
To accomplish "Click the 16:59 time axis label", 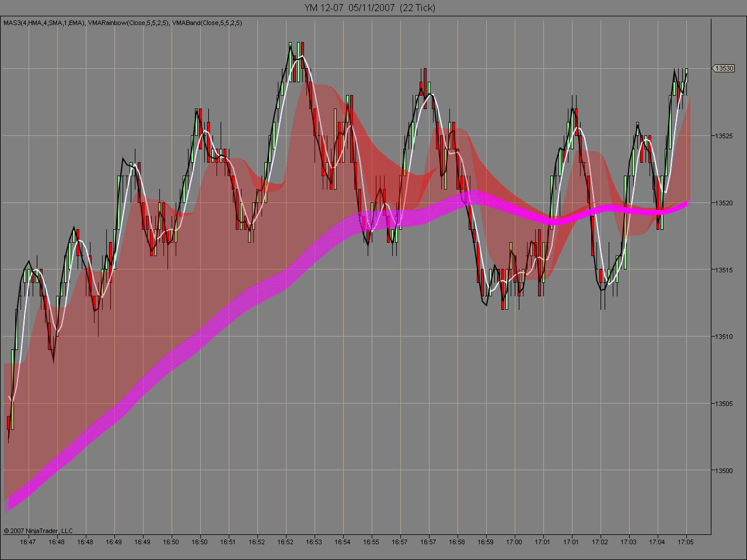I will 486,542.
